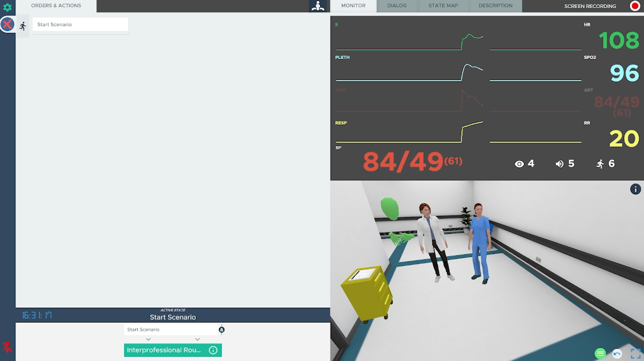644x361 pixels.
Task: Select the Interprofessional Rounds state button
Action: point(164,350)
